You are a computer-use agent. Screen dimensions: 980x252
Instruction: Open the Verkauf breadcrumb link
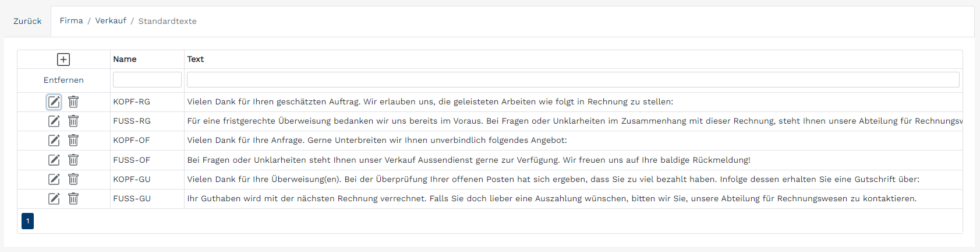(x=111, y=21)
